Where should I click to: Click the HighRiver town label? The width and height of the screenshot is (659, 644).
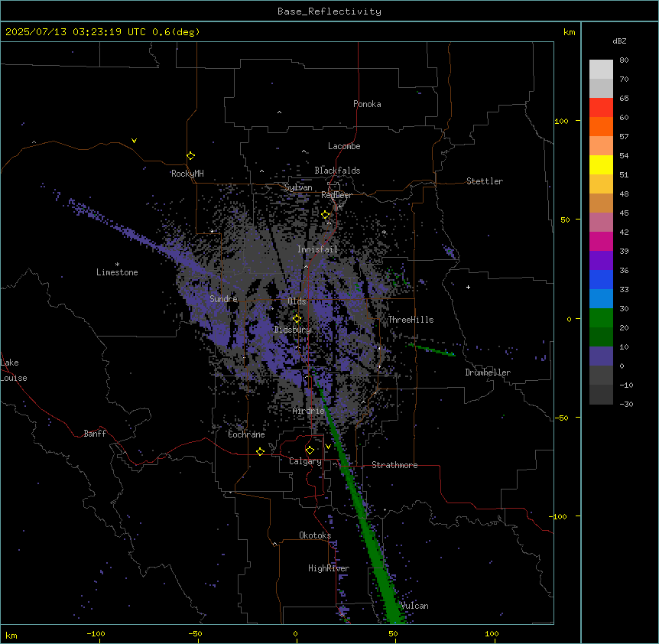click(x=329, y=568)
